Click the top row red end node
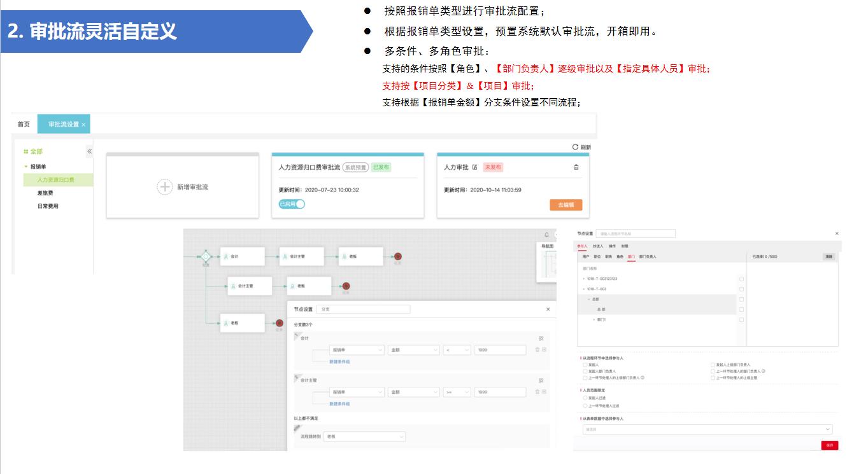The width and height of the screenshot is (868, 474). pyautogui.click(x=398, y=256)
